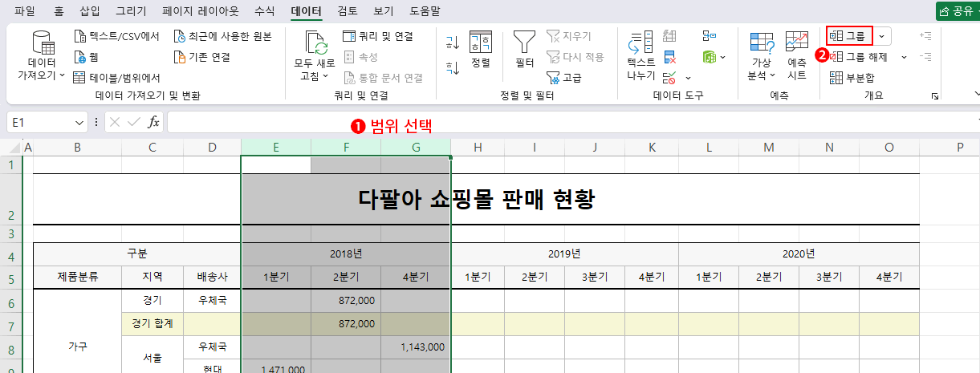Screen dimensions: 980x373
Task: Click 예측 시트 forecast sheet
Action: [x=797, y=56]
